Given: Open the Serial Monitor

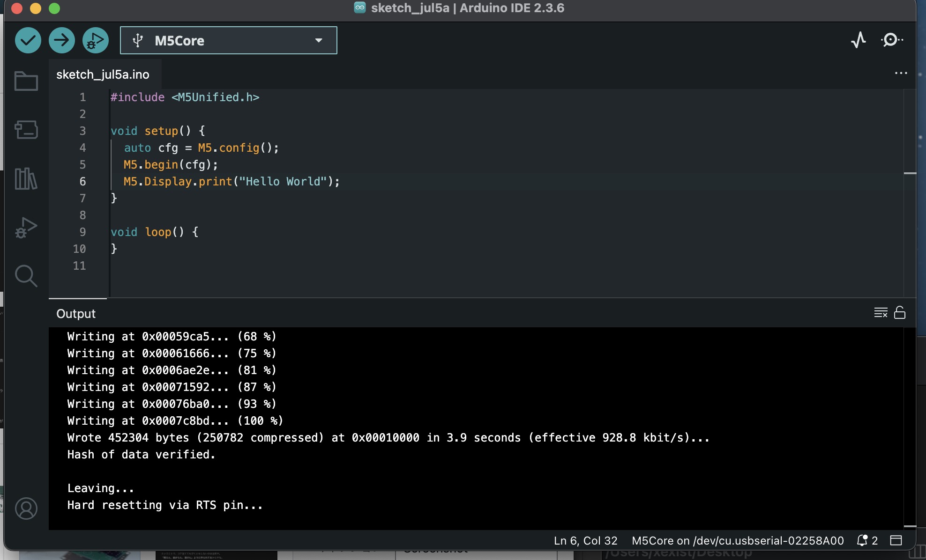Looking at the screenshot, I should click(x=892, y=40).
